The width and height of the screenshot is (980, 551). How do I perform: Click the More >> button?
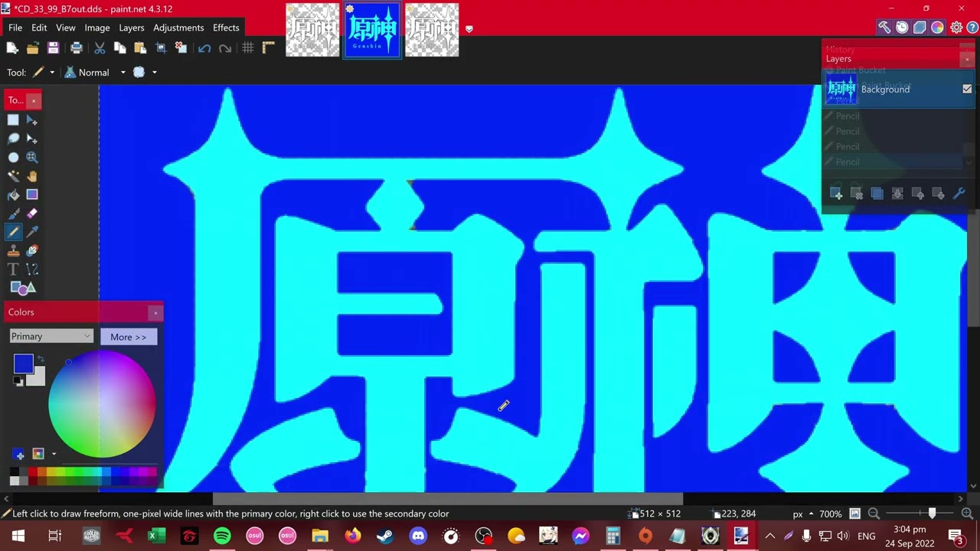(x=128, y=337)
